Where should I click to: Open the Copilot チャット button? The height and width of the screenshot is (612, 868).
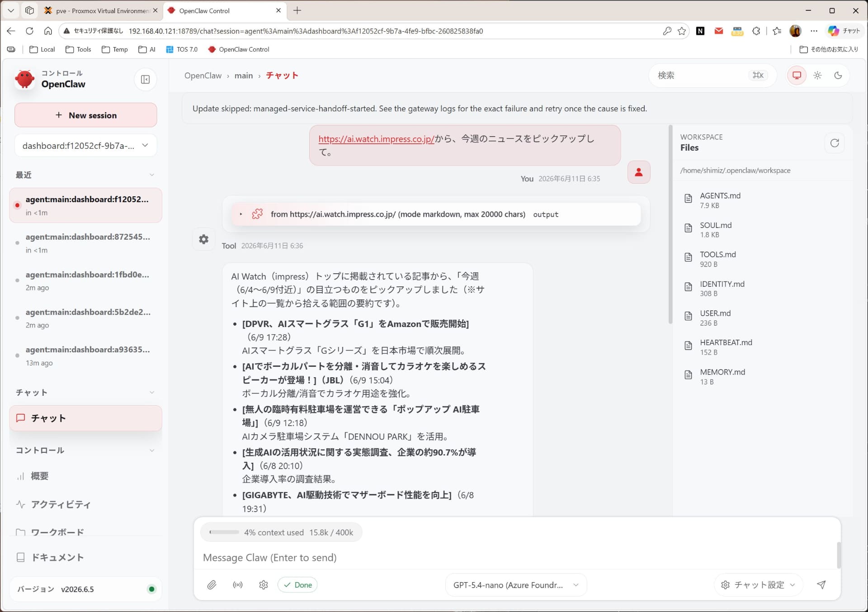pyautogui.click(x=844, y=31)
